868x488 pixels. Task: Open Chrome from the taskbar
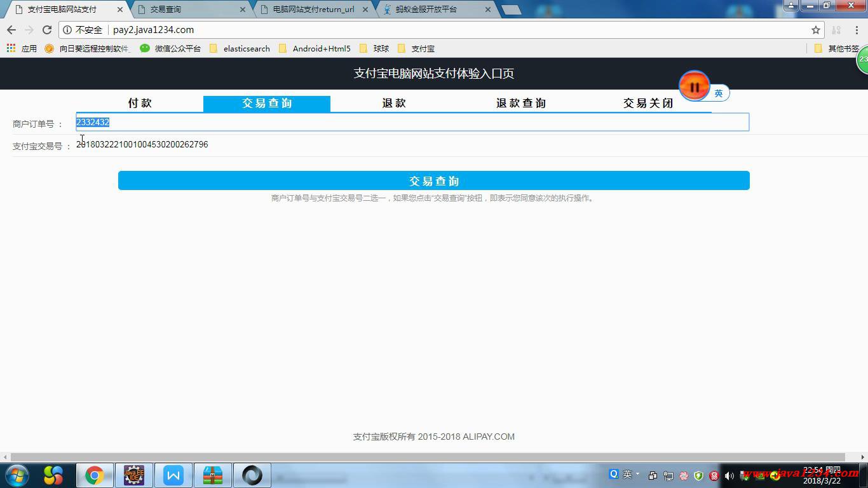(x=95, y=475)
